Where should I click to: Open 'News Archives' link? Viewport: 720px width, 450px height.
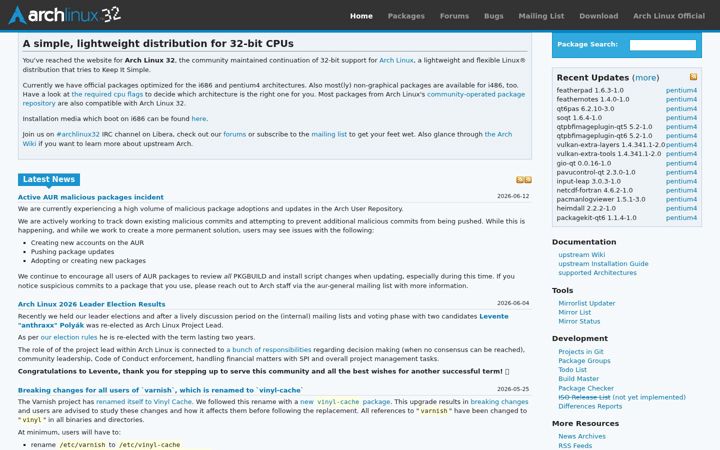pyautogui.click(x=582, y=436)
